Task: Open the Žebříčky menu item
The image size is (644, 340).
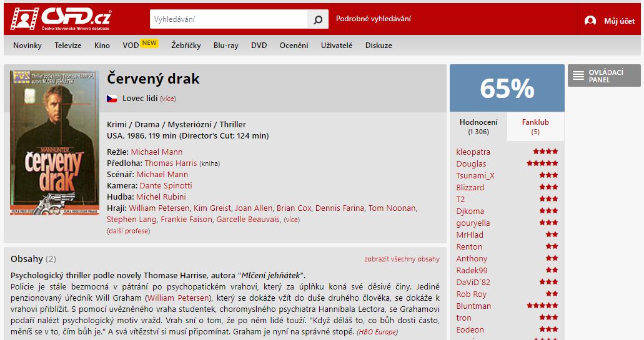Action: click(x=186, y=46)
